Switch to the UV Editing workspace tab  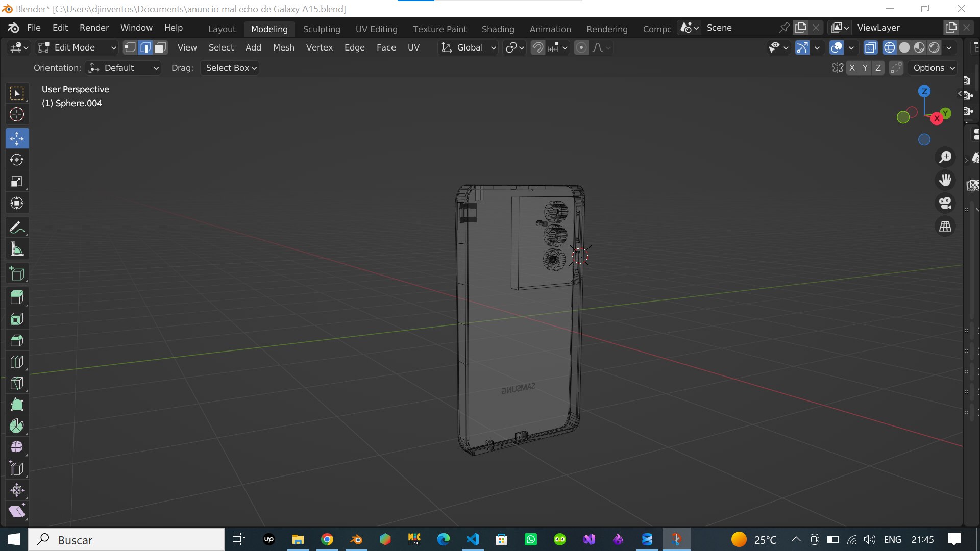coord(376,29)
